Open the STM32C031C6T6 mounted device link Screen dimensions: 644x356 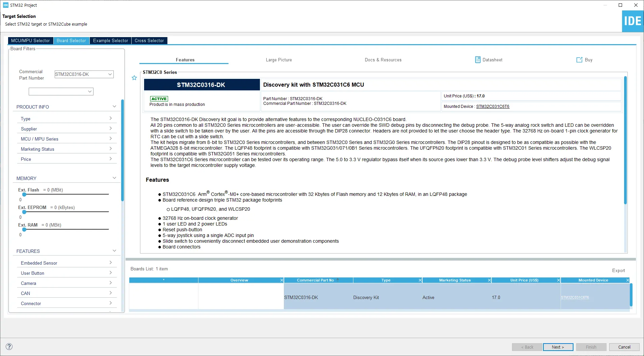pos(492,107)
